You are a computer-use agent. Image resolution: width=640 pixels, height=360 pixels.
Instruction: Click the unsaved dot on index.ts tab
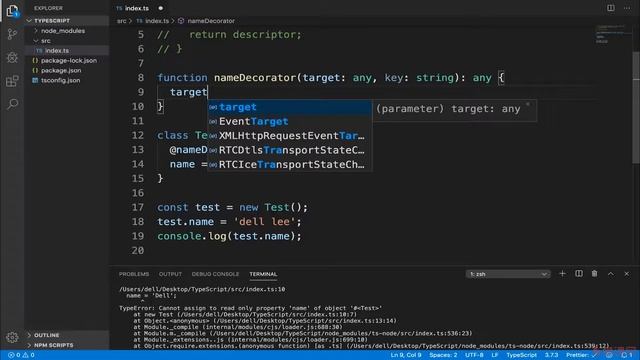(x=160, y=8)
